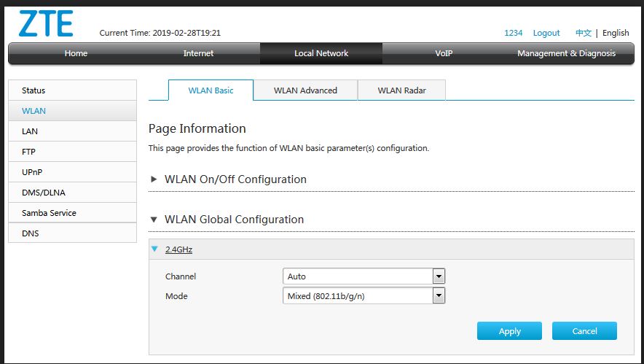Viewport: 644px width, 364px height.
Task: Click the WLAN On/Off Configuration heading
Action: click(x=235, y=179)
